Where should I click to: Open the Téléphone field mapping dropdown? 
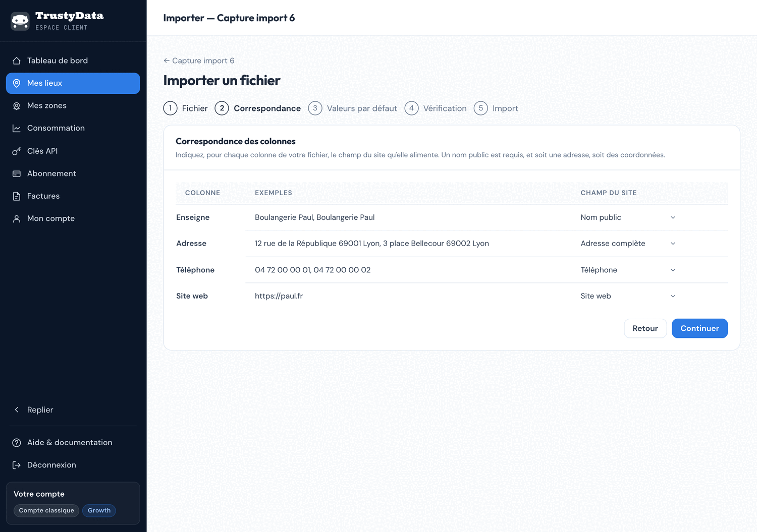pos(628,270)
